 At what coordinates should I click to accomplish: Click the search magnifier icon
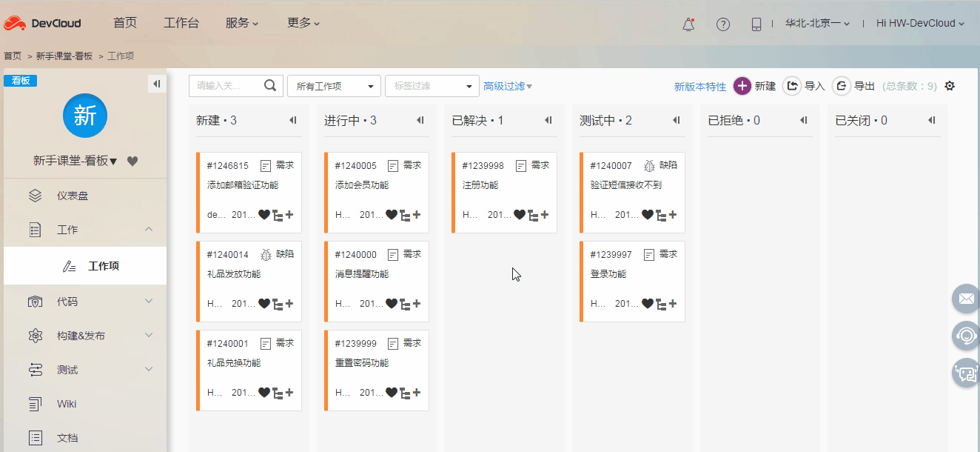point(269,85)
